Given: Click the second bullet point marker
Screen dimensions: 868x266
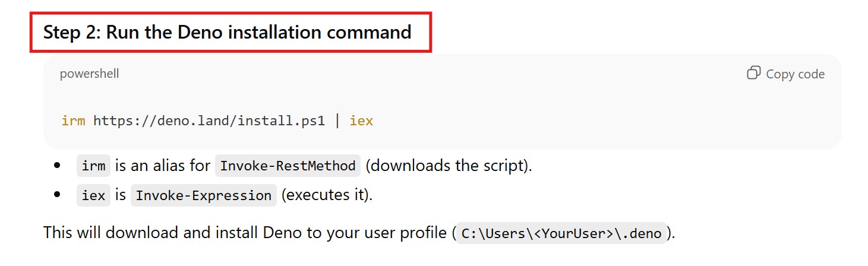Looking at the screenshot, I should pos(57,195).
